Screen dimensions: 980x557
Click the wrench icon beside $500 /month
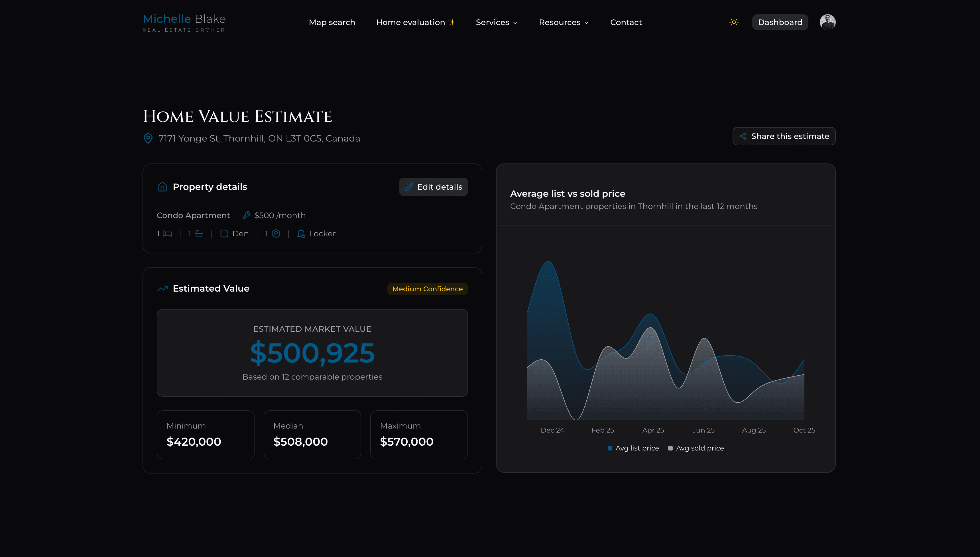pos(246,215)
